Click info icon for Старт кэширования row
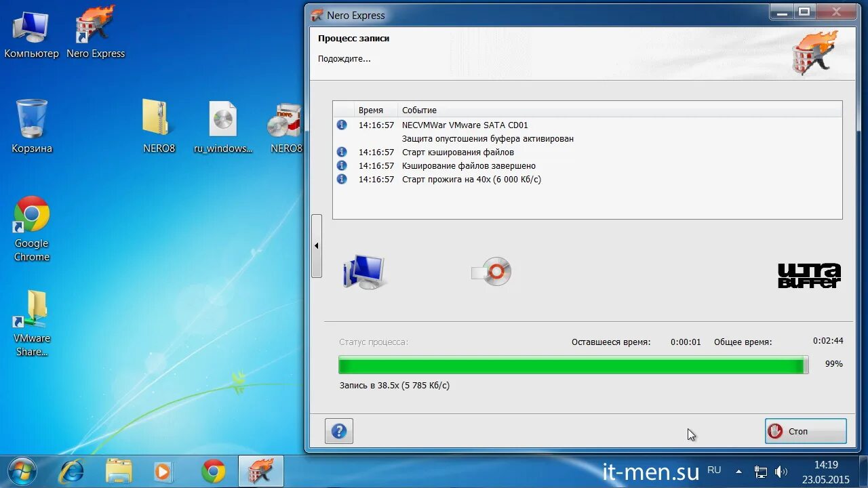The image size is (868, 488). (x=342, y=152)
